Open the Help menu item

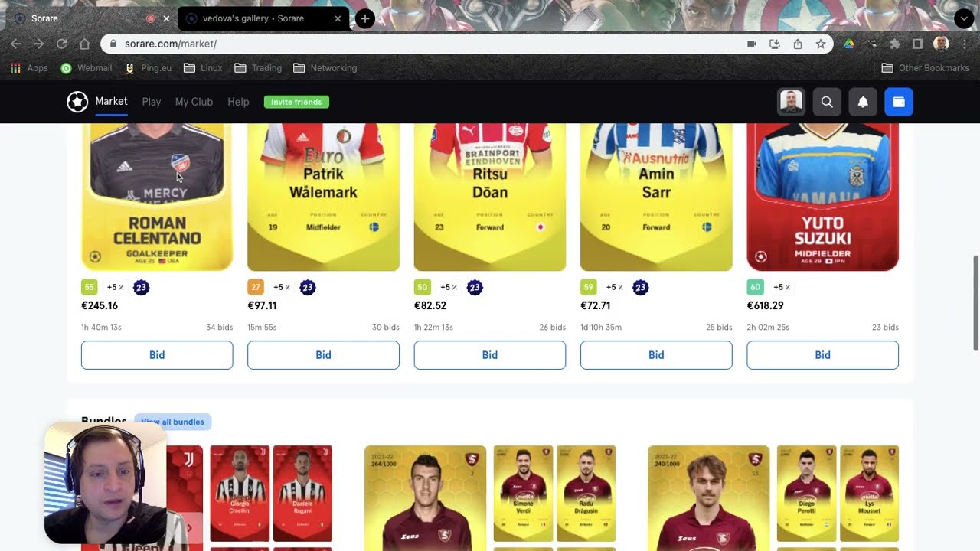point(238,102)
